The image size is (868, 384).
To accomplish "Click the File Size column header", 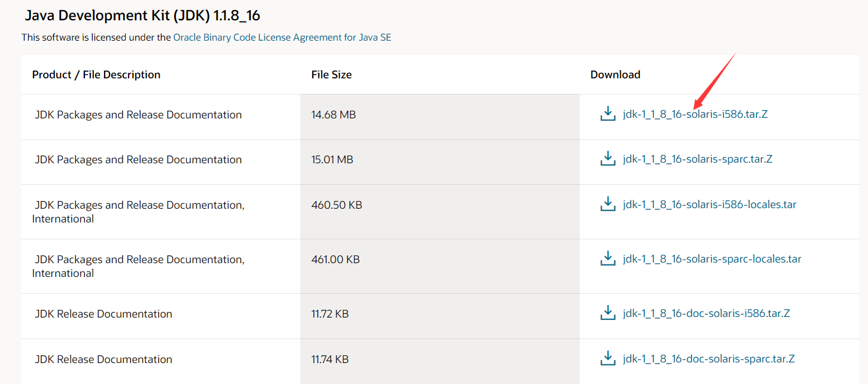I will [x=331, y=75].
